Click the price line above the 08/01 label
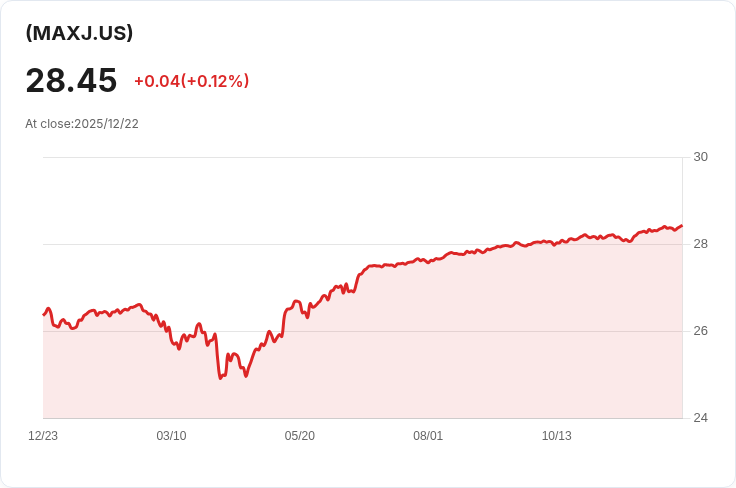 pos(428,262)
